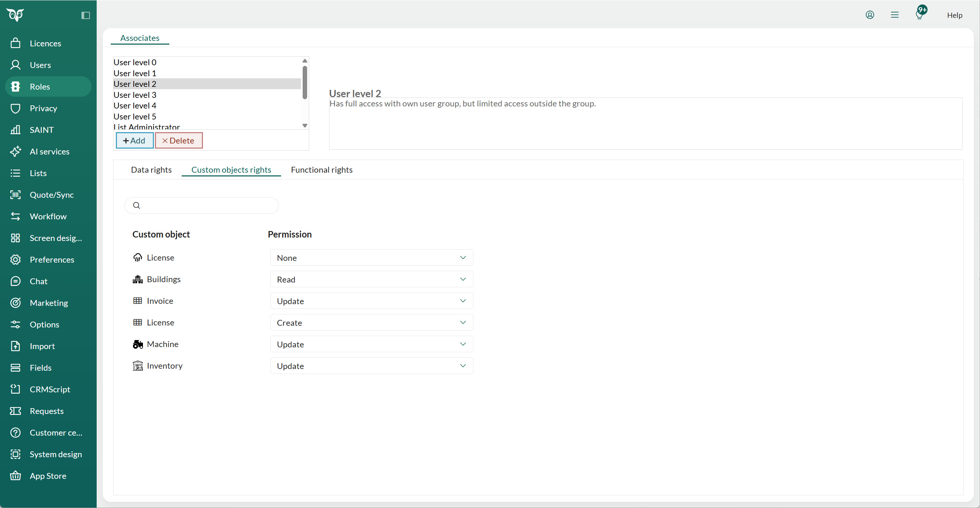
Task: Open AI services sparkle icon
Action: pyautogui.click(x=15, y=152)
